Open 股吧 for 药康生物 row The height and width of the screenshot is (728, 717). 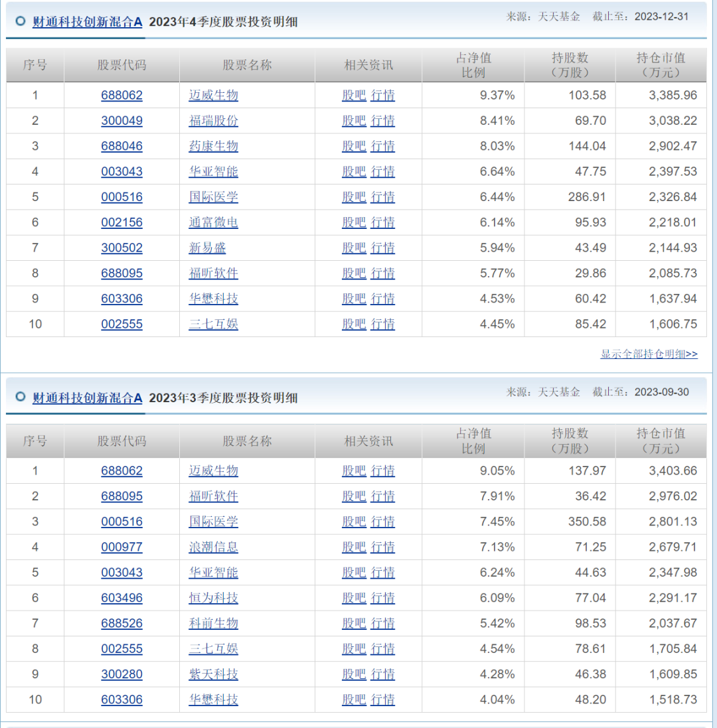pos(354,146)
